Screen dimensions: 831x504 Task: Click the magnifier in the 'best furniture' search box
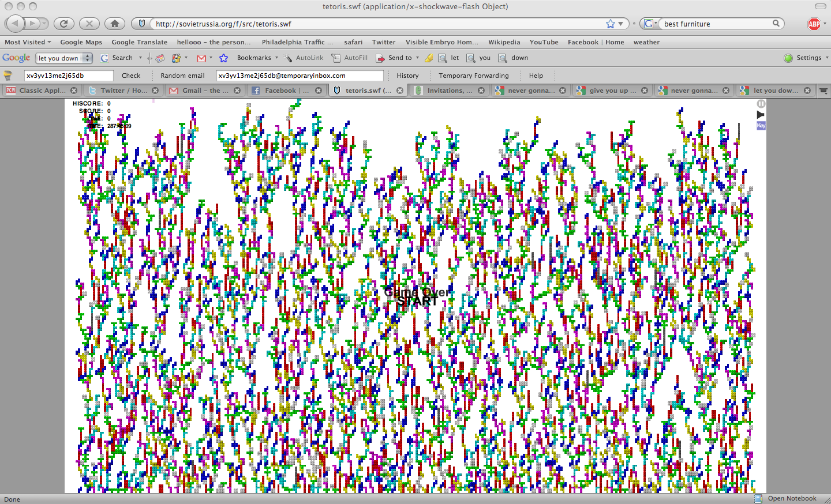click(x=776, y=24)
